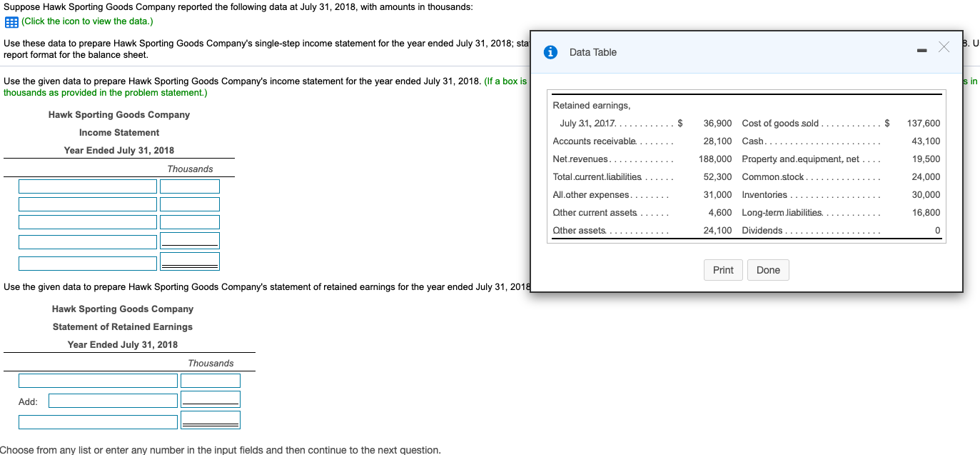Select the double-underlined income statement total field
Screen dimensions: 980x455
click(190, 261)
